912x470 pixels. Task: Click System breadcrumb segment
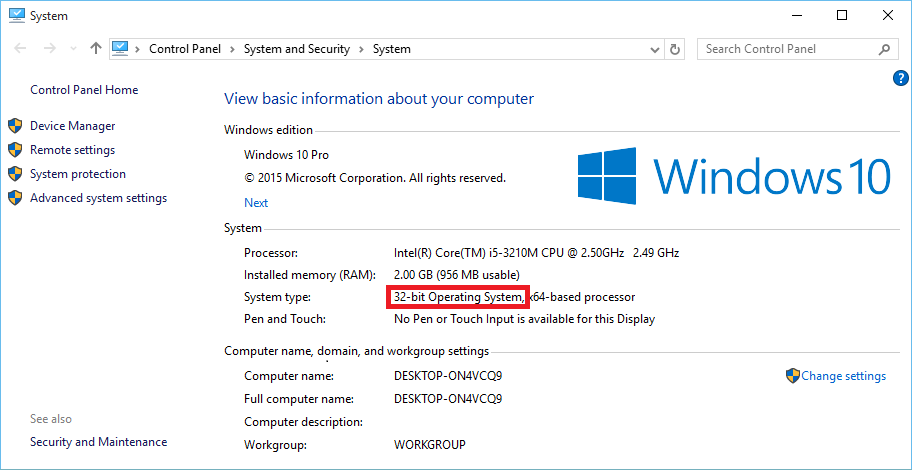pyautogui.click(x=391, y=49)
